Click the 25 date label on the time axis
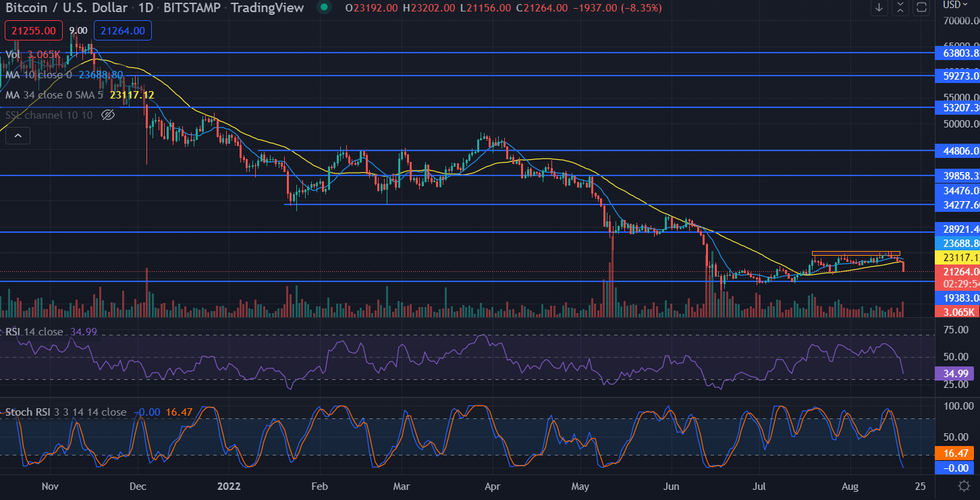The width and height of the screenshot is (980, 500). (921, 486)
